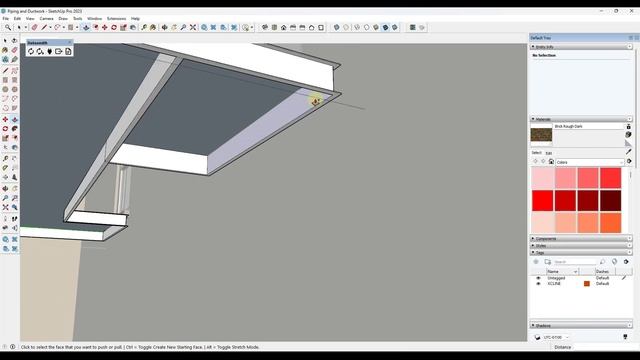Viewport: 640px width, 360px height.
Task: Click the document icon in floating toolbar
Action: click(68, 51)
